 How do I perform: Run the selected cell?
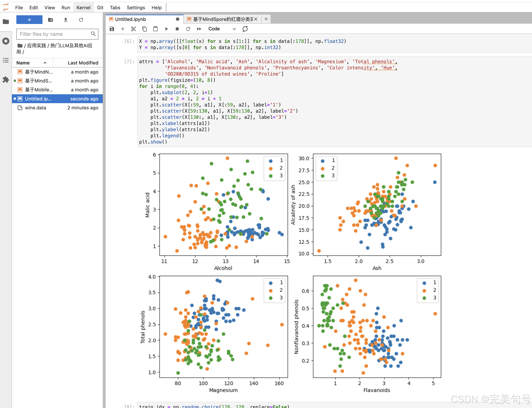(166, 29)
